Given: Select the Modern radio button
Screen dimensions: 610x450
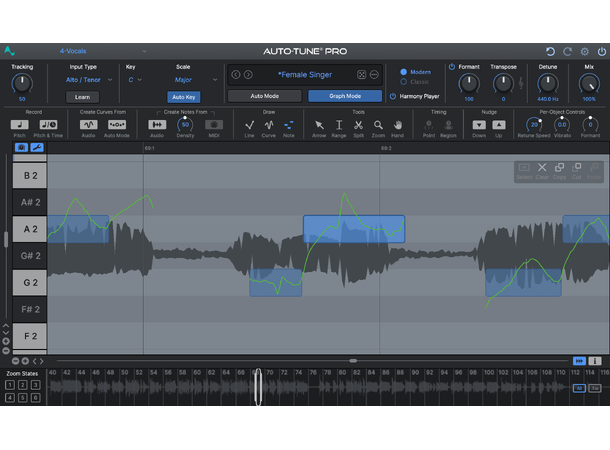Looking at the screenshot, I should 403,72.
